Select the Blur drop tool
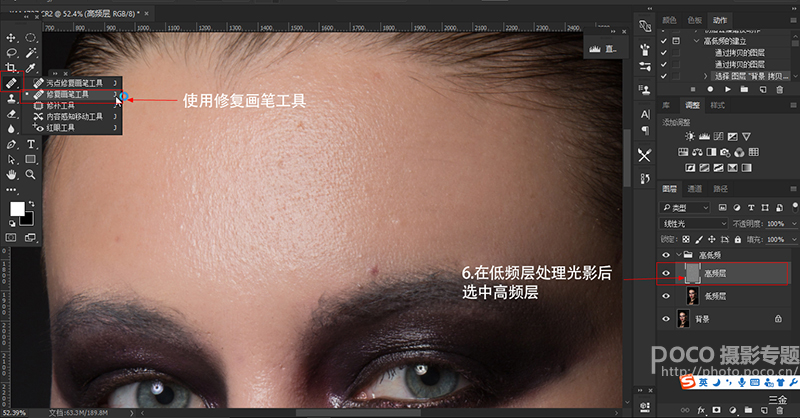 tap(11, 129)
